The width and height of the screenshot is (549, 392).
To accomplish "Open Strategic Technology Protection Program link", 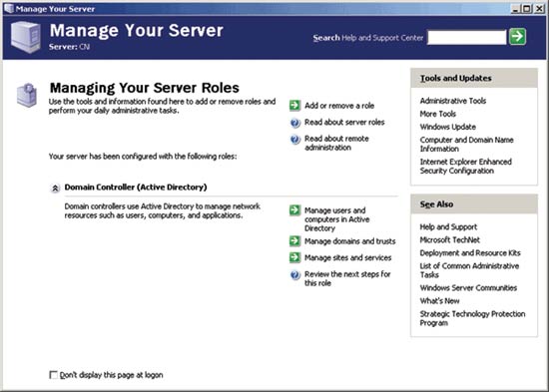I will coord(472,318).
